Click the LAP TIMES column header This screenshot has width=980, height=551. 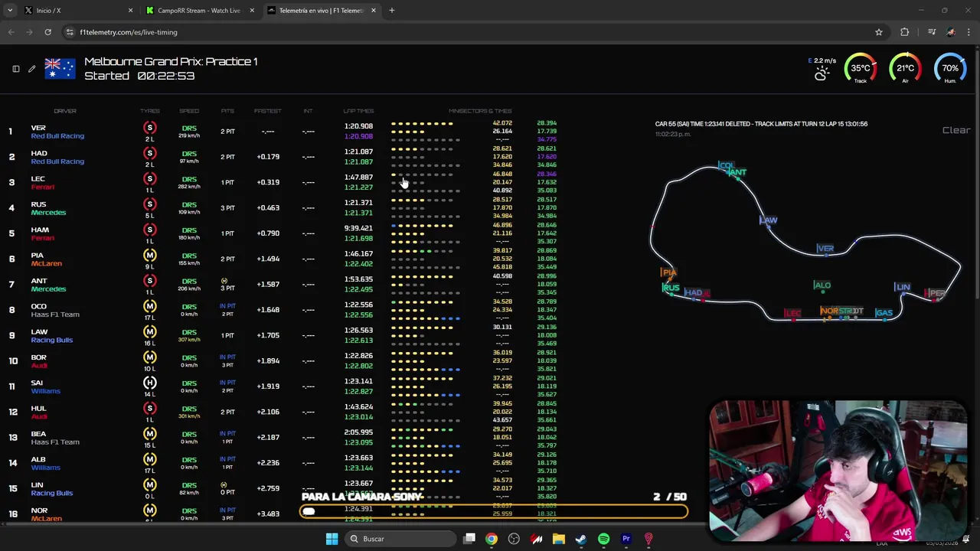[x=358, y=111]
